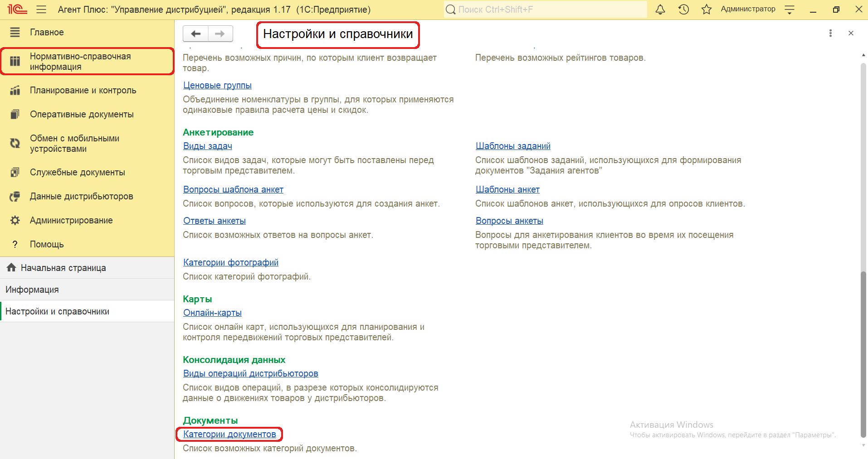Select Нормативно-справочная информация section
Image resolution: width=868 pixels, height=459 pixels.
click(x=80, y=62)
